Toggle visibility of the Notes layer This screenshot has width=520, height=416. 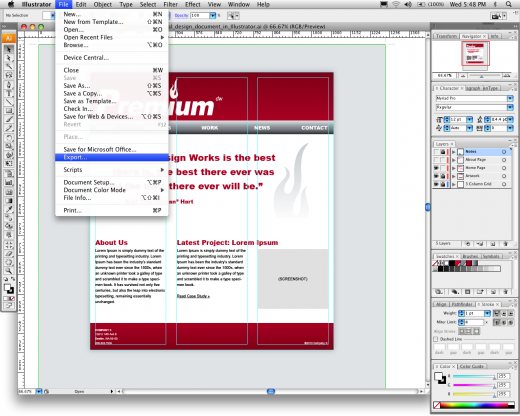point(436,152)
